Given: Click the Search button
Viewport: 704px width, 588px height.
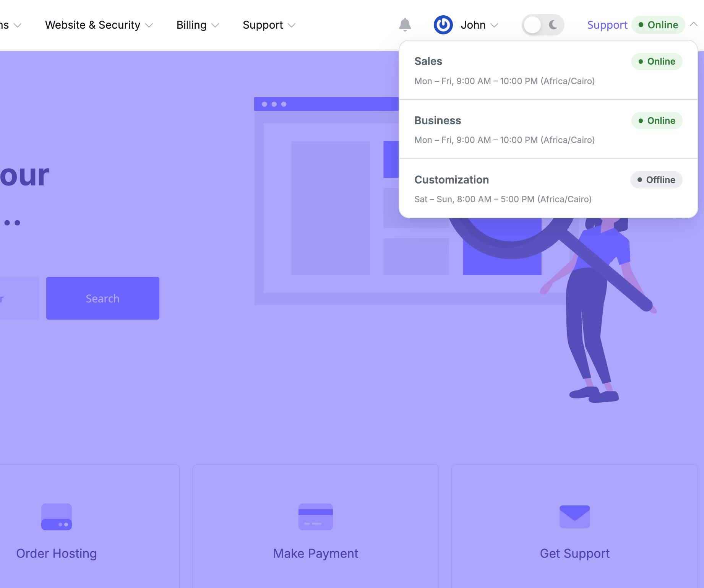Looking at the screenshot, I should coord(103,298).
